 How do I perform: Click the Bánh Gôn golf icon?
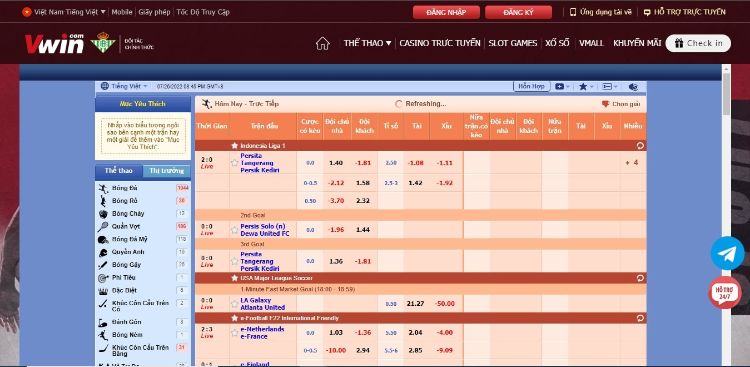[x=103, y=322]
